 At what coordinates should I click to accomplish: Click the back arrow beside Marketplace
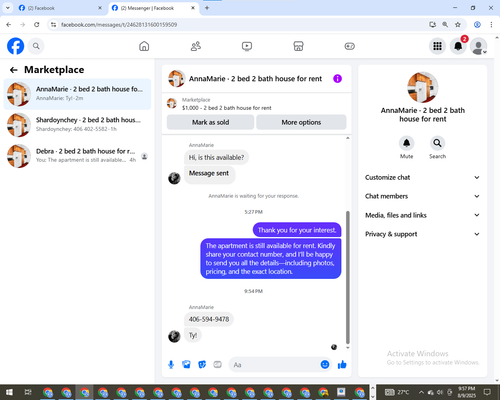[14, 70]
